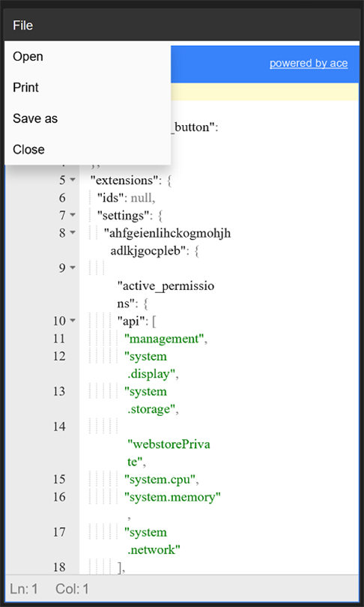Click the "webstorePrivate" string text
This screenshot has width=364, height=607.
click(169, 453)
